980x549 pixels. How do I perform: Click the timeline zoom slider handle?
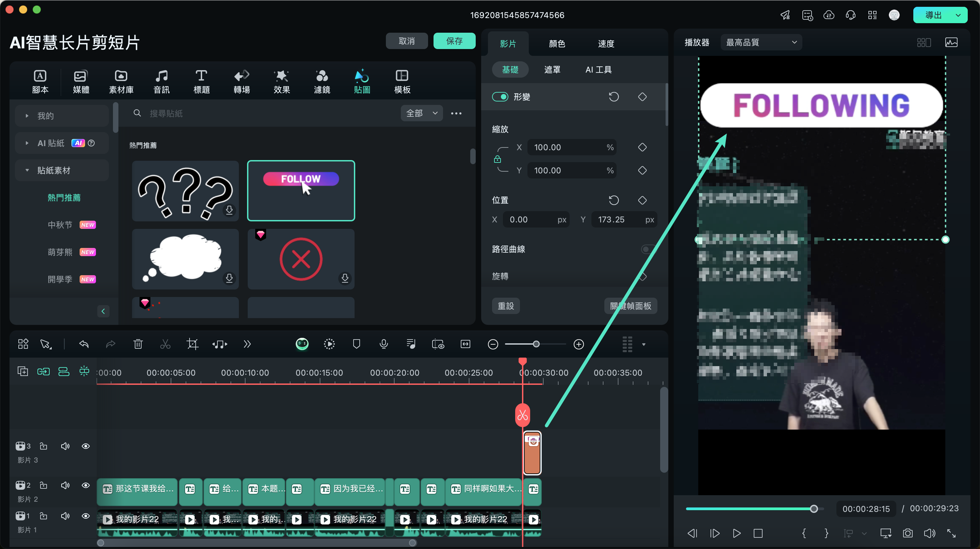pos(536,344)
